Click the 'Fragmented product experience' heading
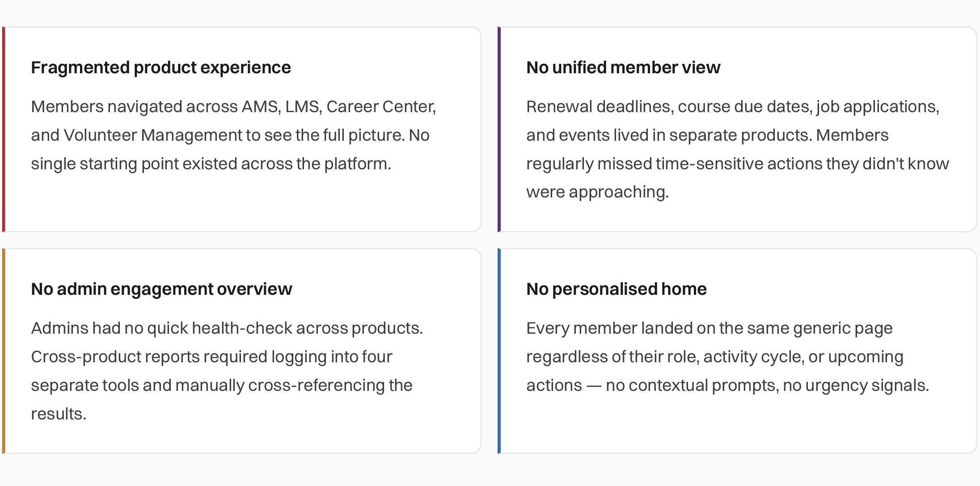 pyautogui.click(x=161, y=67)
